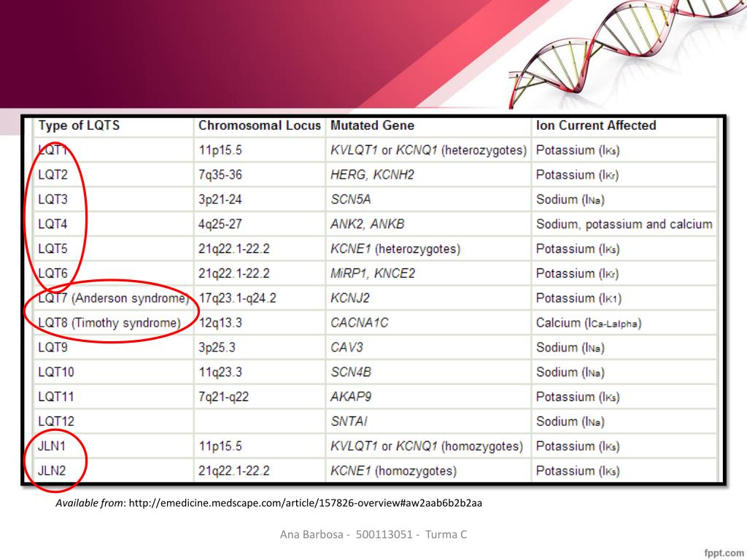Viewport: 747px width, 560px height.
Task: Click locus 11p15.5 in the LQT1 row
Action: point(220,150)
